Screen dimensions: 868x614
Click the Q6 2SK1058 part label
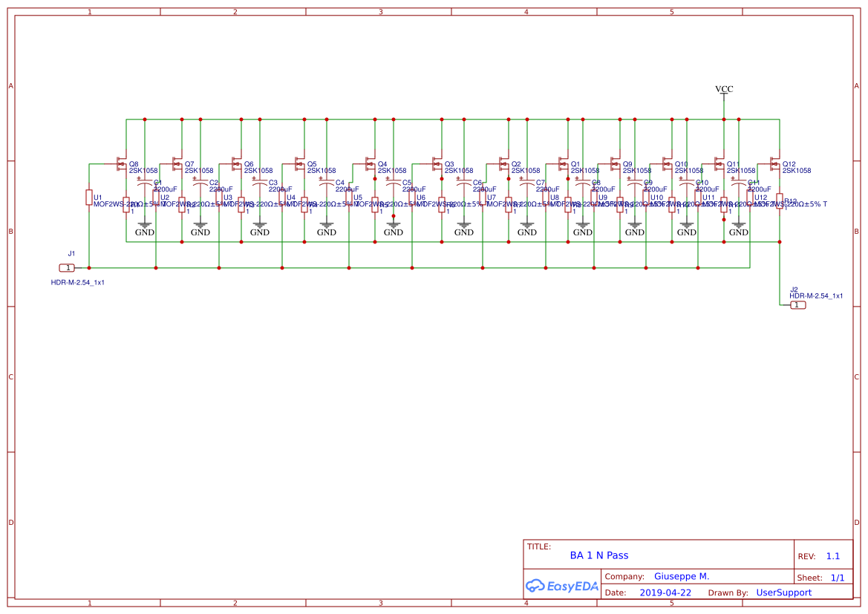(258, 171)
